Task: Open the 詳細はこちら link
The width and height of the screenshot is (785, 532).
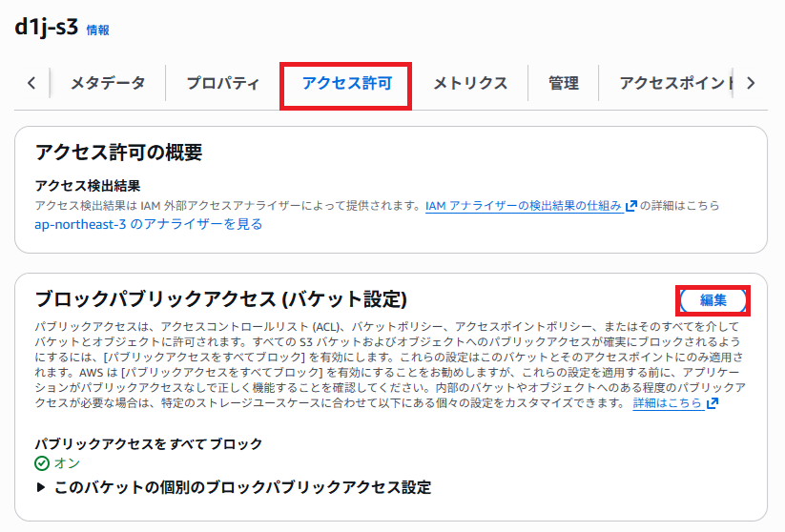Action: tap(668, 403)
